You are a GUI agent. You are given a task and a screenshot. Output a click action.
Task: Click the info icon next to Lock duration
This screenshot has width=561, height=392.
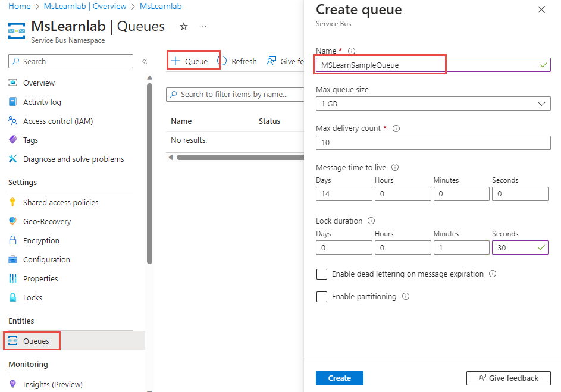[371, 221]
